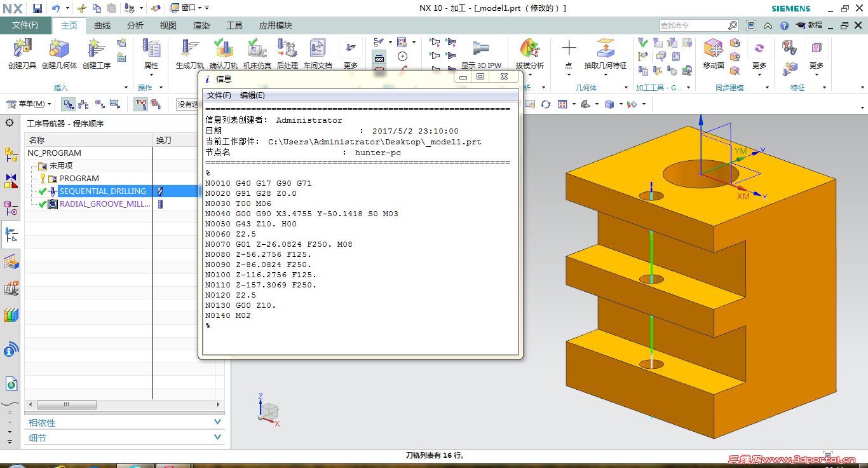This screenshot has width=868, height=468.
Task: Click the Name (名称) column header
Action: [88, 140]
